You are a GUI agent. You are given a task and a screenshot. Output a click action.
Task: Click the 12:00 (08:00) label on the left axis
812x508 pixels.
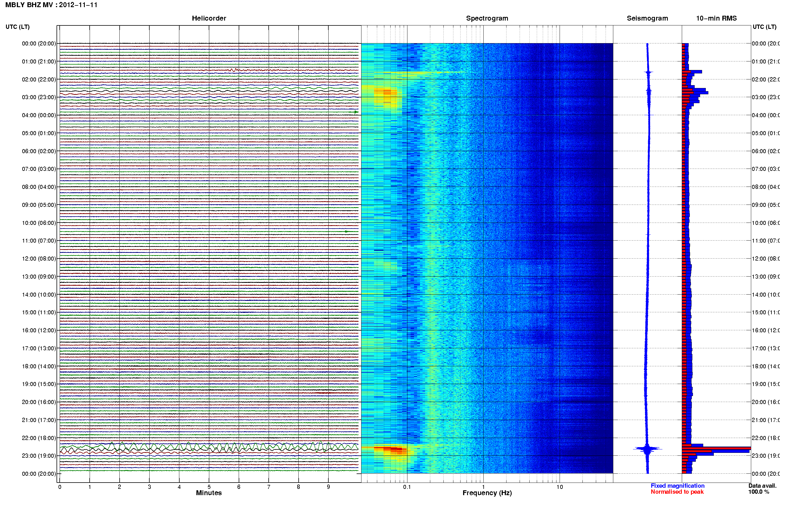pos(39,259)
